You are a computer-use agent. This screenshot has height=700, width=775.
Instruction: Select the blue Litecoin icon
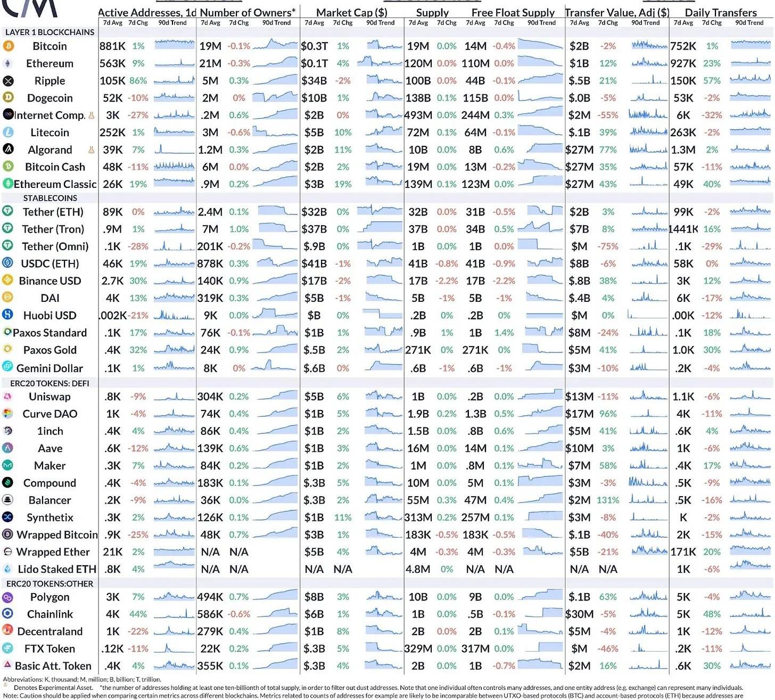click(x=8, y=133)
